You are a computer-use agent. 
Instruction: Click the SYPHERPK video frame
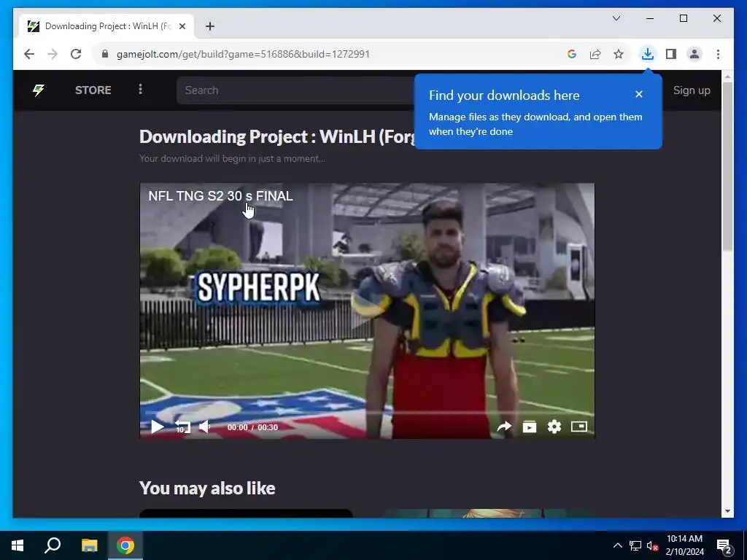click(x=367, y=311)
